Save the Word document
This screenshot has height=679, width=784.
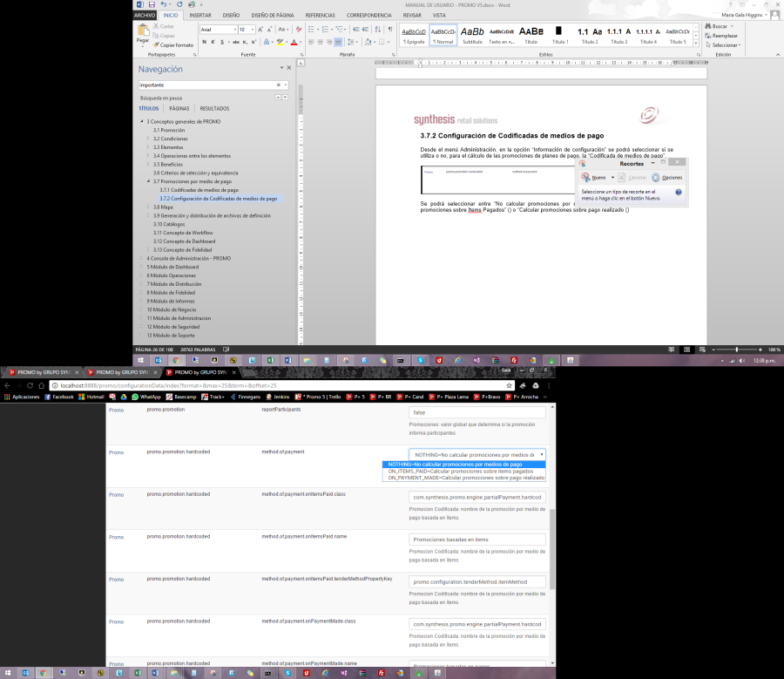pyautogui.click(x=152, y=4)
